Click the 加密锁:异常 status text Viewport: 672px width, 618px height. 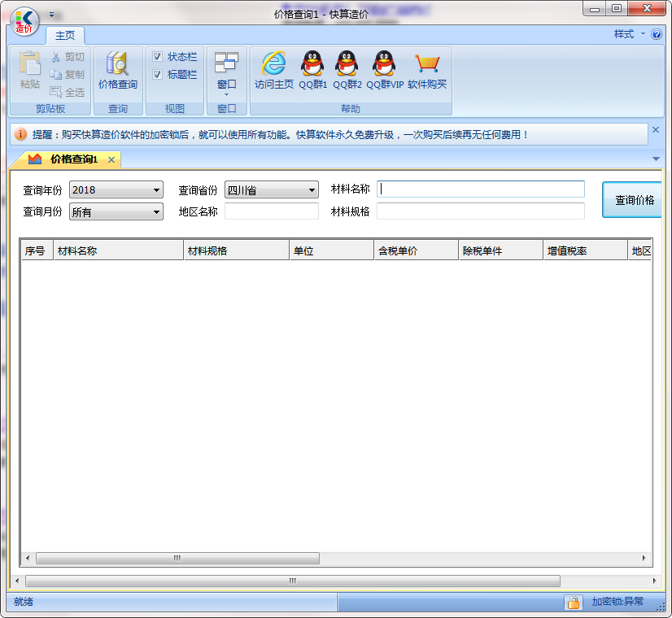[617, 602]
